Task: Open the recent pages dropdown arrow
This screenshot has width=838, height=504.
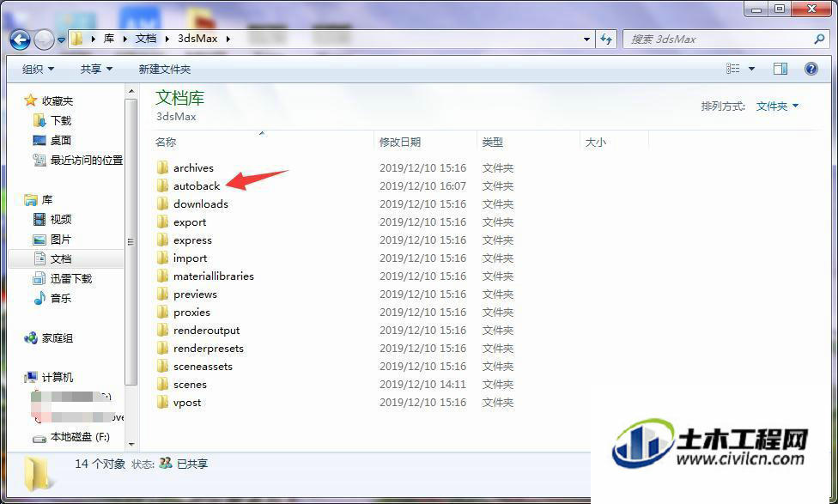Action: pyautogui.click(x=62, y=40)
